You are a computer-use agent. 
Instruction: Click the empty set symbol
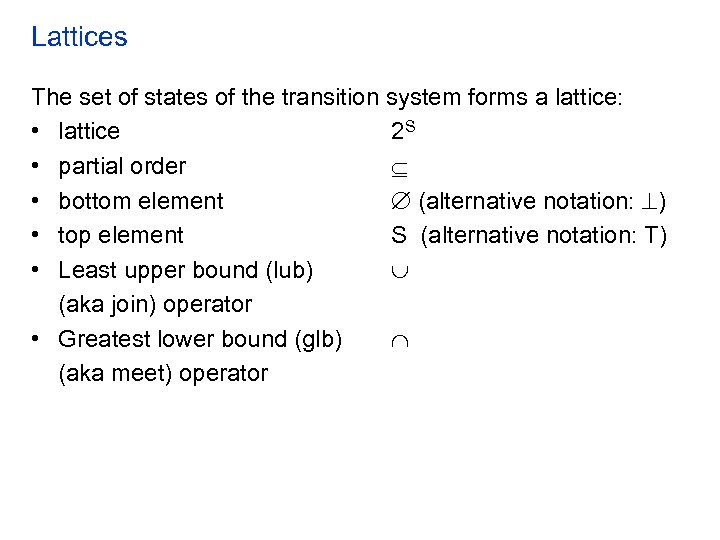(x=400, y=201)
